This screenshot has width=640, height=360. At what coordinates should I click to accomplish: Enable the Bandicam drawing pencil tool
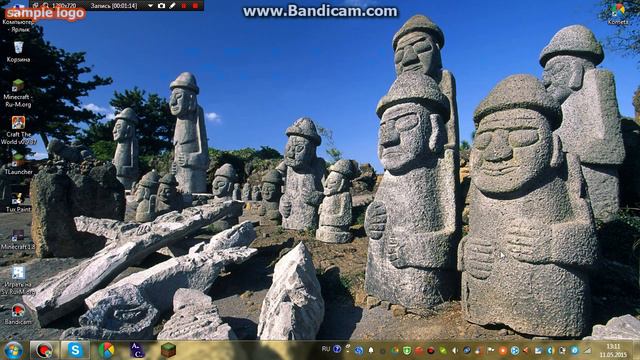click(173, 6)
